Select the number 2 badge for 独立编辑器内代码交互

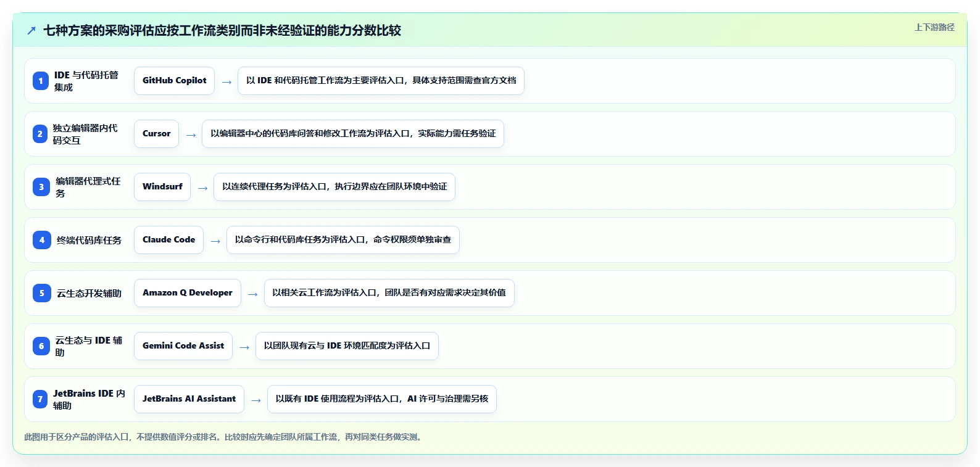[x=40, y=134]
